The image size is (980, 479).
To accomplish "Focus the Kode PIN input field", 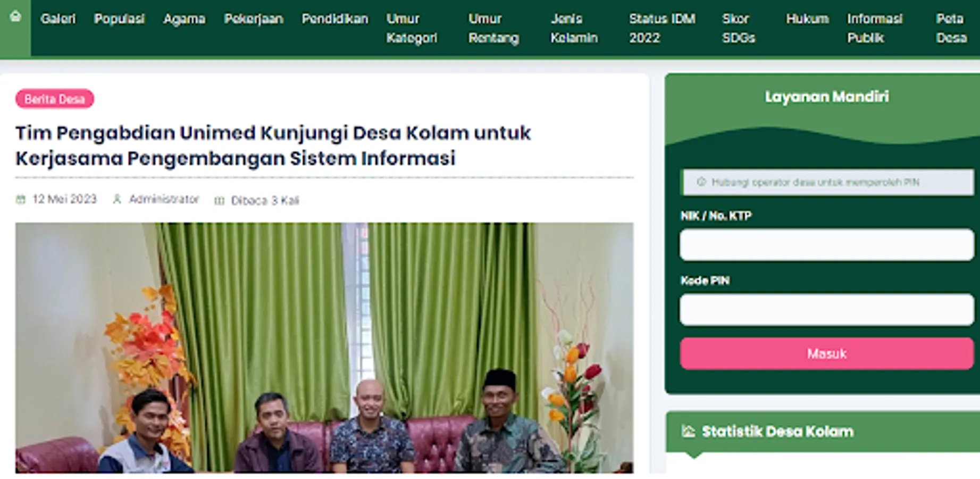I will (x=826, y=309).
